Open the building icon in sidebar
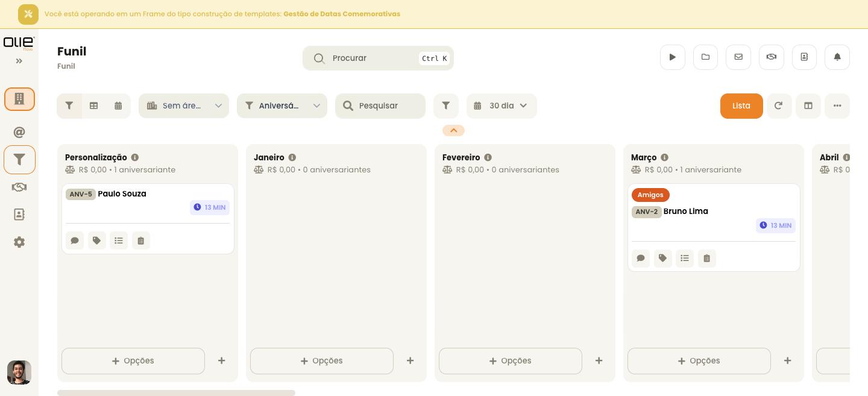Viewport: 868px width, 396px height. coord(19,99)
